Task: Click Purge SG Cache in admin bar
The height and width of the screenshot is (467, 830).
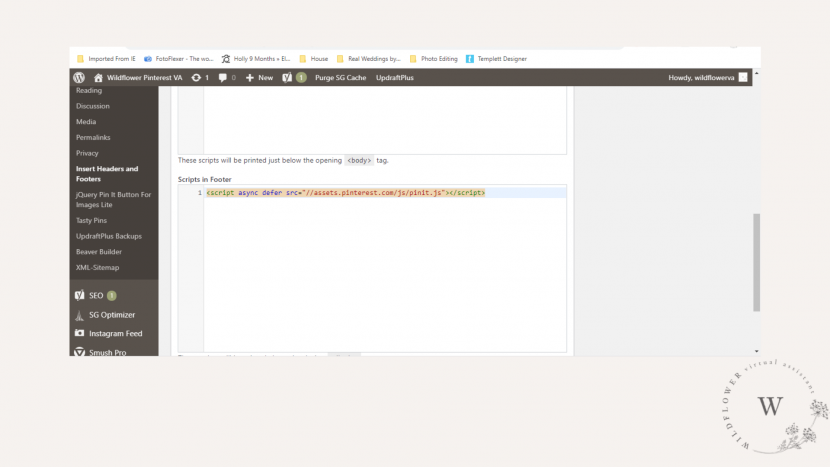Action: point(340,77)
